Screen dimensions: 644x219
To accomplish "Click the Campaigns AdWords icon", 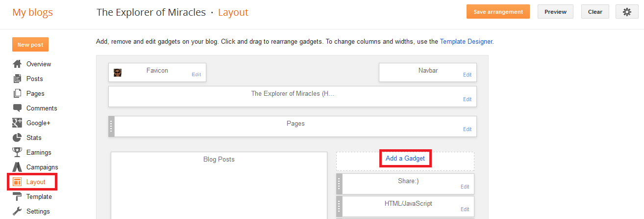I will 17,167.
